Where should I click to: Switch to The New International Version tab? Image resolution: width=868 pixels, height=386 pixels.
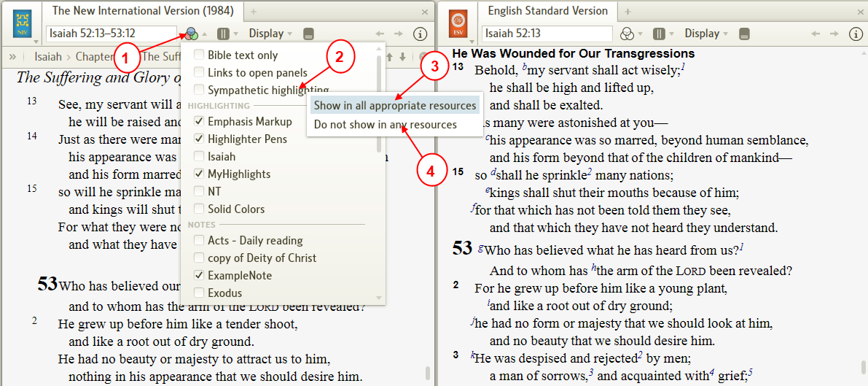[x=141, y=10]
